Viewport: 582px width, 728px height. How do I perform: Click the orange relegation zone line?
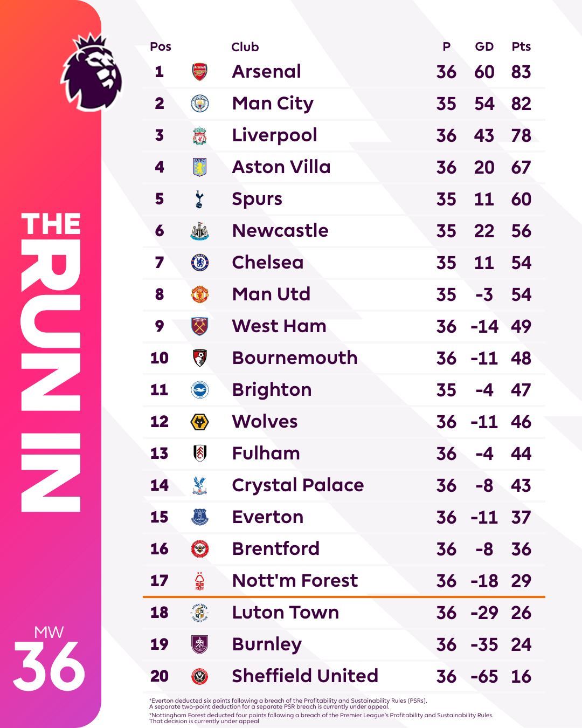point(344,597)
